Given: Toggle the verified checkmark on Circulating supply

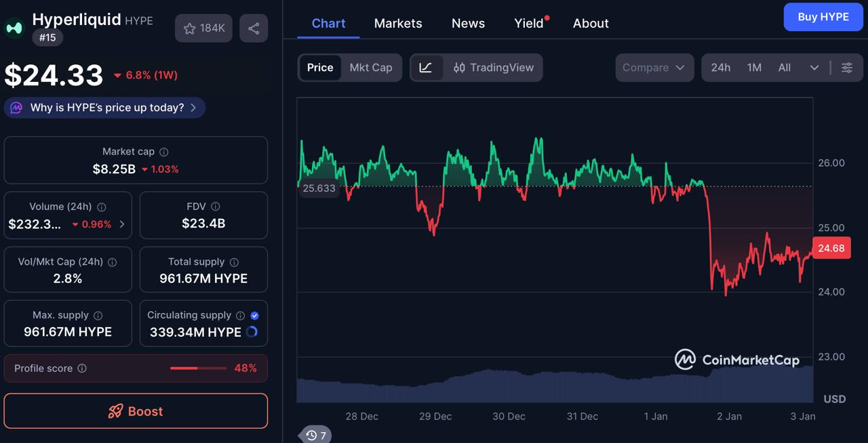Looking at the screenshot, I should (254, 315).
